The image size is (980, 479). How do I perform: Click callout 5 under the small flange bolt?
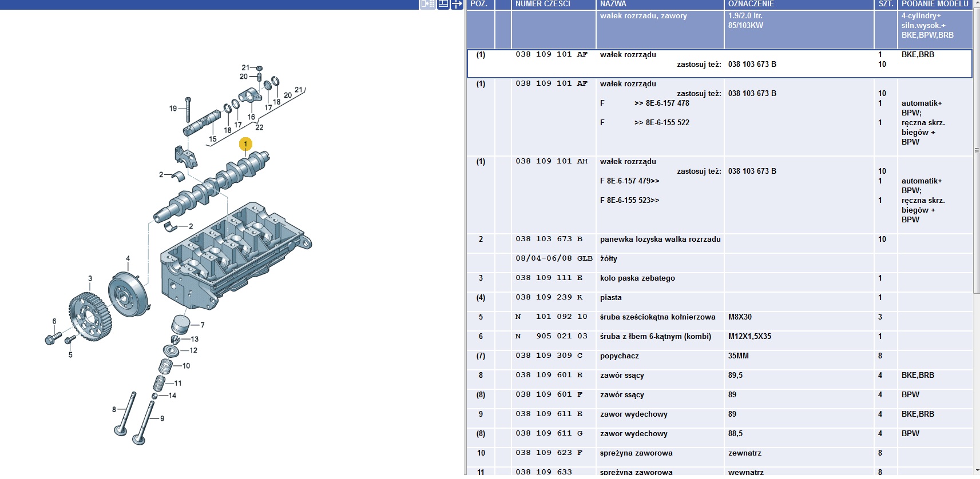click(70, 355)
